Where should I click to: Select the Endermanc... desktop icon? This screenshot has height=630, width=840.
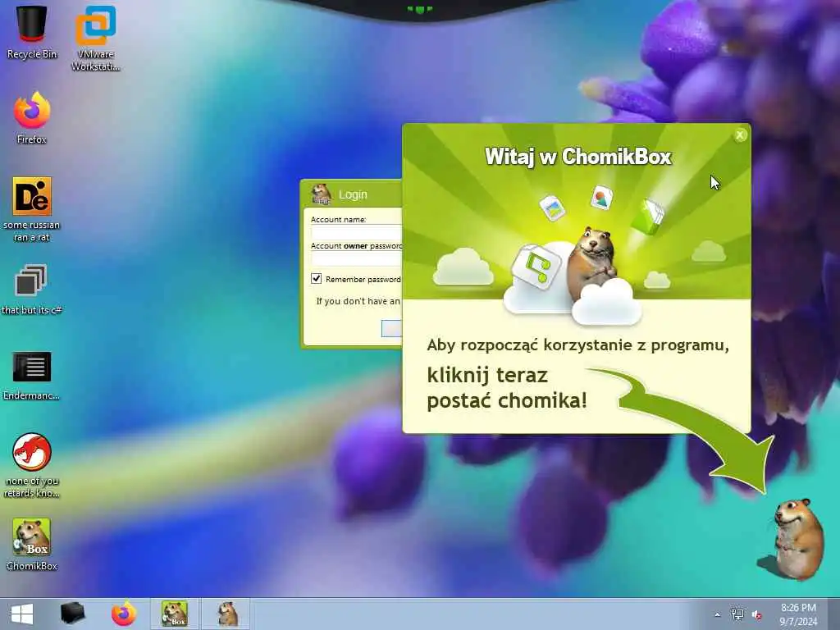click(32, 375)
